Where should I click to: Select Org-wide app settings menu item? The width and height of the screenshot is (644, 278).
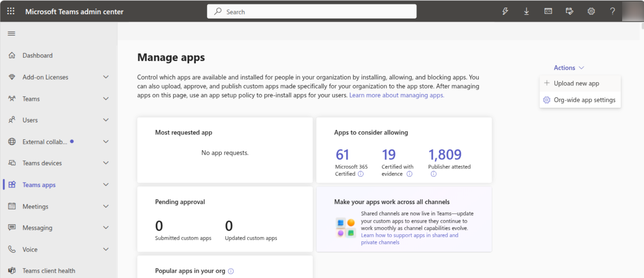point(580,100)
